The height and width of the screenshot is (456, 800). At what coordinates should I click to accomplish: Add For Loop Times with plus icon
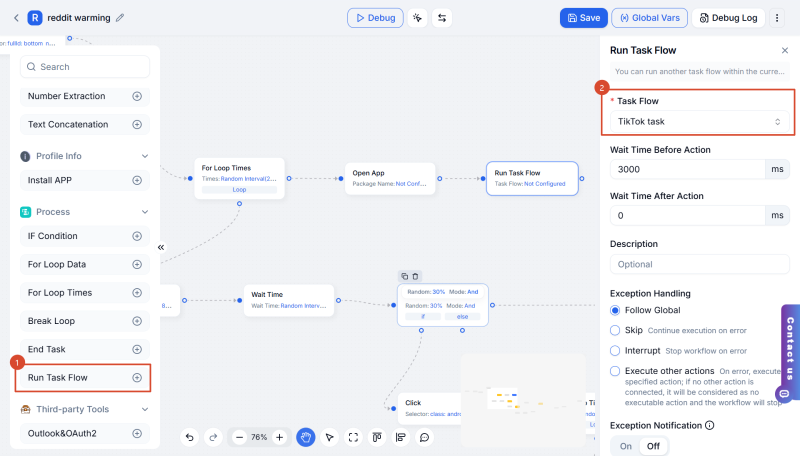point(137,293)
